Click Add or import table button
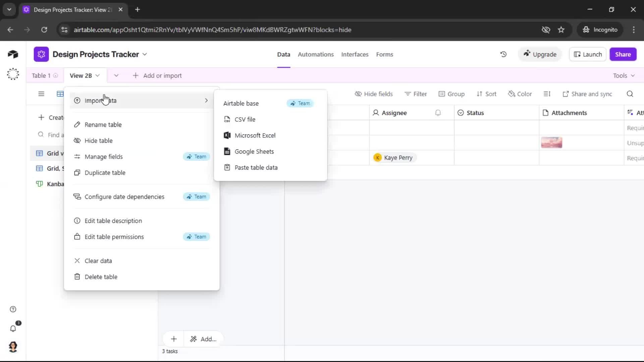 157,76
